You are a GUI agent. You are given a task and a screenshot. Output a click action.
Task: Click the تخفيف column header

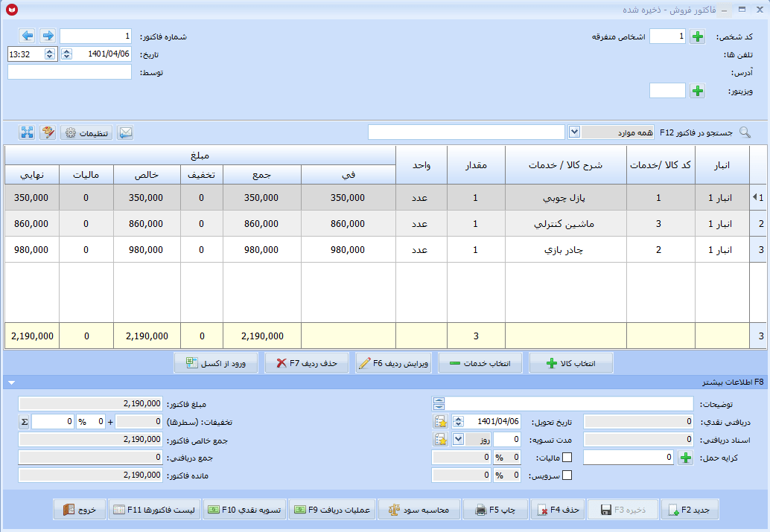(201, 175)
